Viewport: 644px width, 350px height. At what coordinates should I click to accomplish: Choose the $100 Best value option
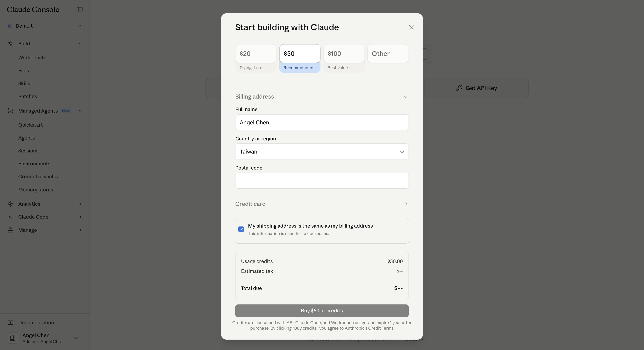[343, 53]
